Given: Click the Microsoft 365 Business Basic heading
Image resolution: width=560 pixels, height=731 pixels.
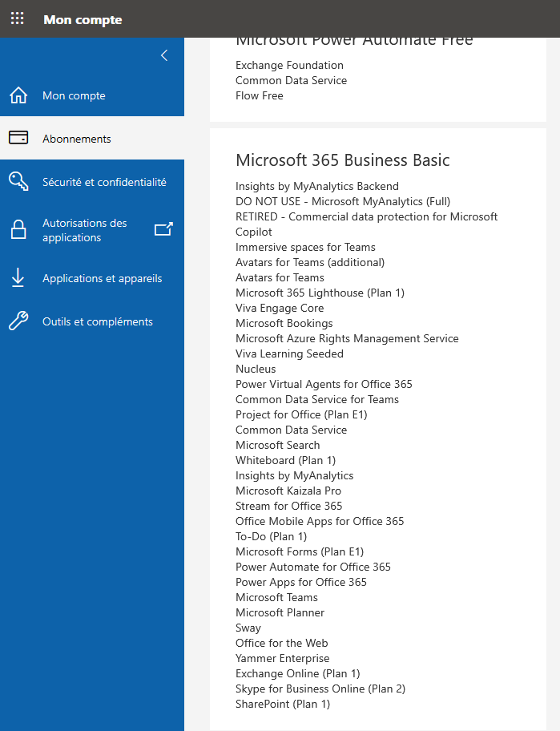Looking at the screenshot, I should 342,160.
